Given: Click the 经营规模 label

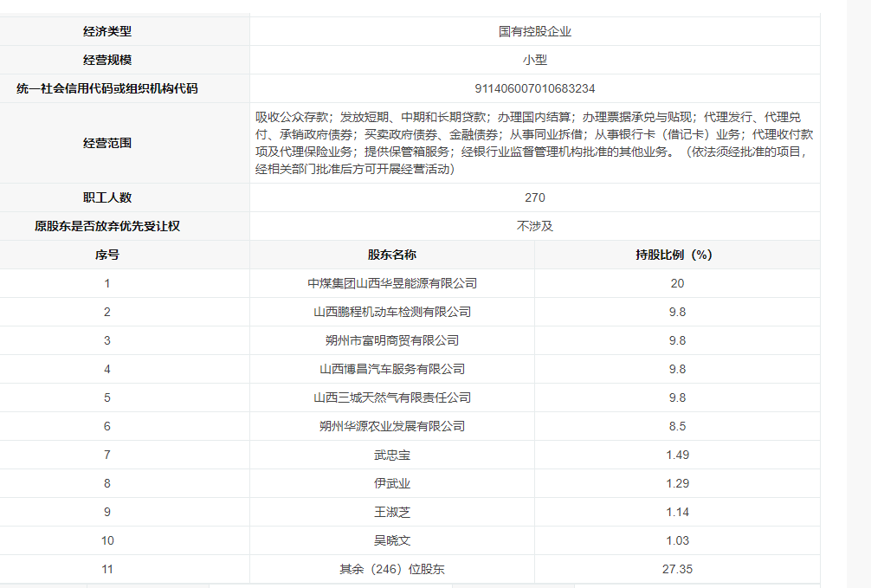Looking at the screenshot, I should 107,60.
